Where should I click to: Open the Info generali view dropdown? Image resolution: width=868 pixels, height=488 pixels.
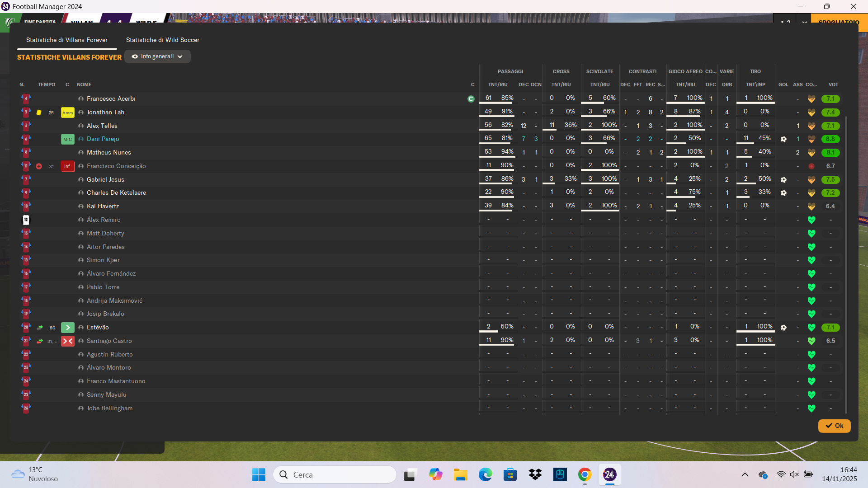[157, 56]
